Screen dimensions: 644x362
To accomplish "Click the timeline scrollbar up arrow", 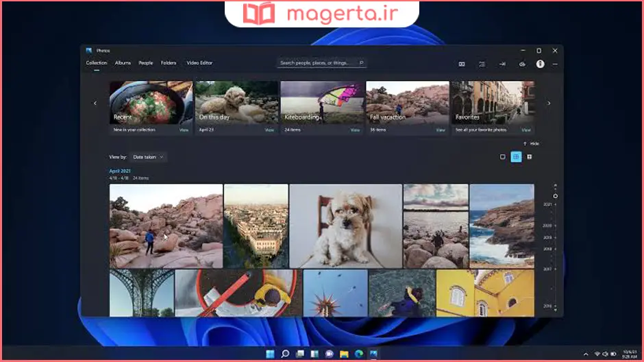I will click(556, 186).
